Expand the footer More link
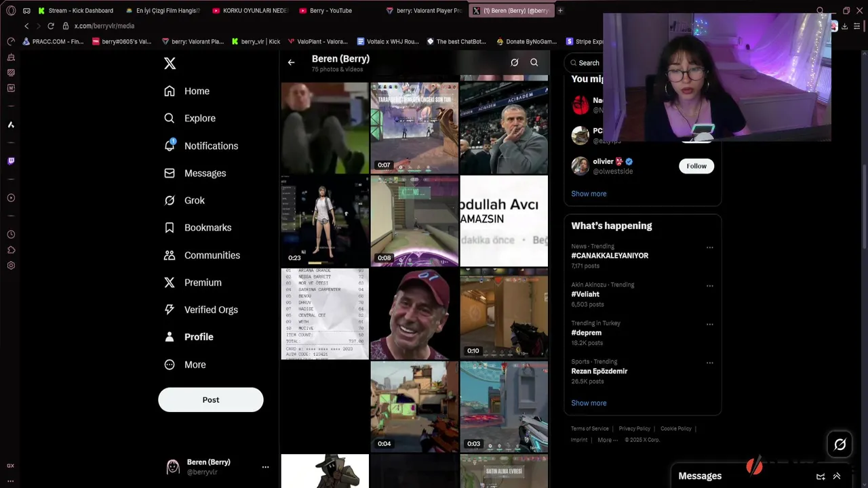868x488 pixels. click(x=608, y=440)
